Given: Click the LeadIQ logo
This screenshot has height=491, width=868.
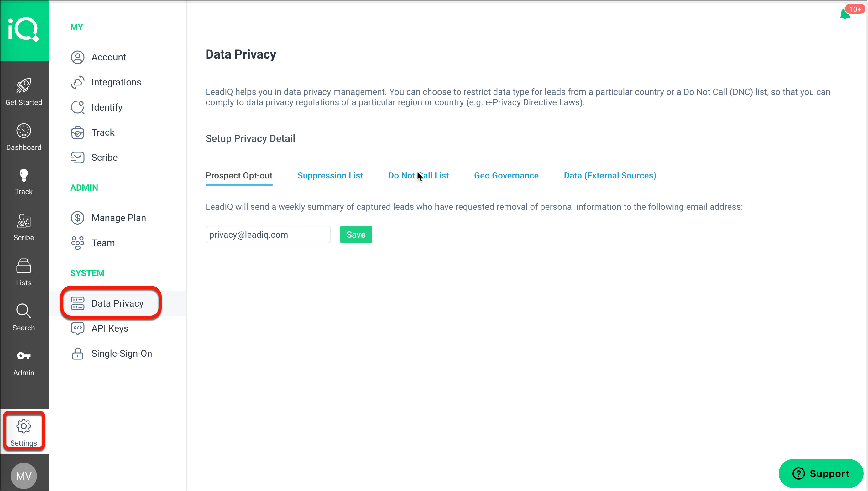Looking at the screenshot, I should (x=24, y=30).
